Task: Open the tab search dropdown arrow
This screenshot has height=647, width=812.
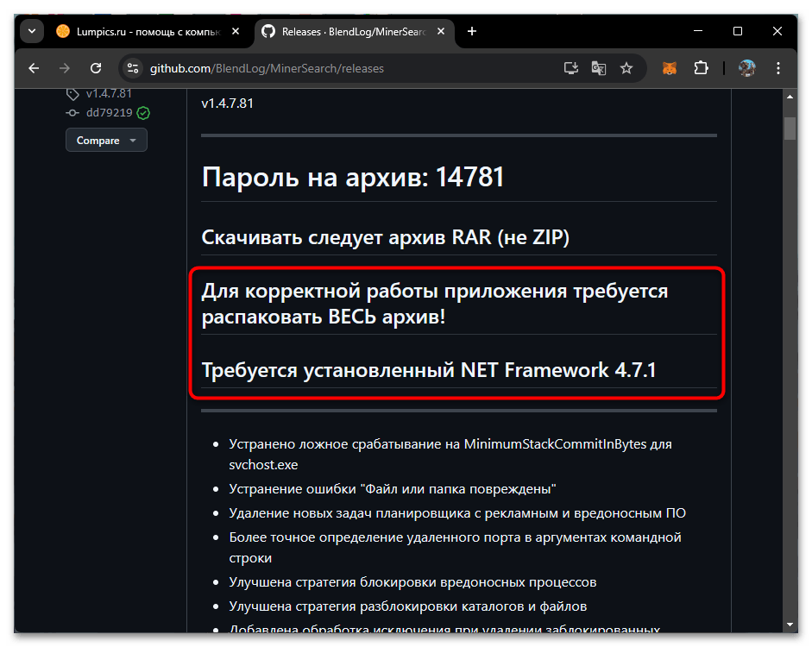Action: pos(32,31)
